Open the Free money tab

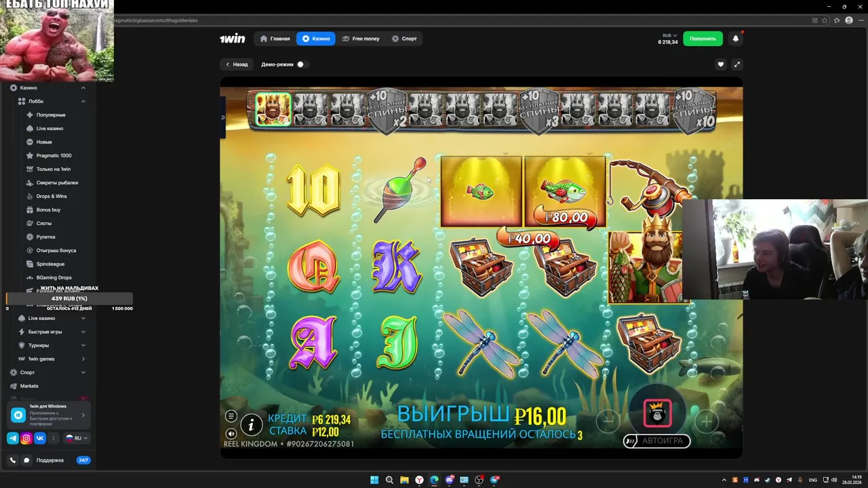pyautogui.click(x=361, y=39)
